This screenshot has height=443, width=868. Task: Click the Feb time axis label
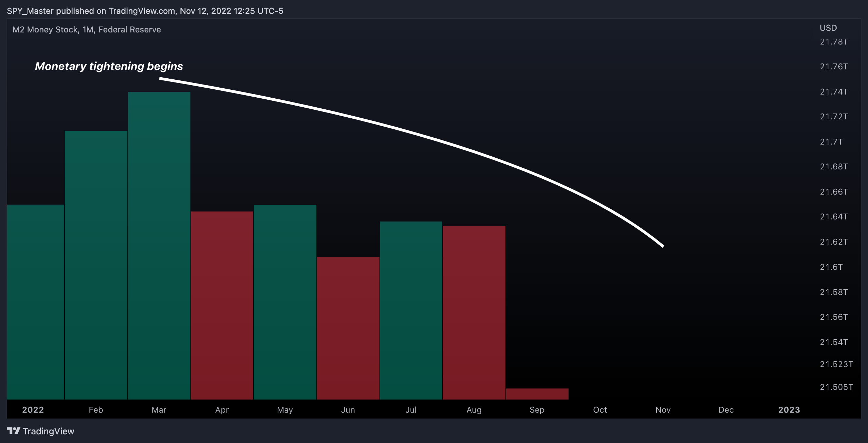(96, 410)
